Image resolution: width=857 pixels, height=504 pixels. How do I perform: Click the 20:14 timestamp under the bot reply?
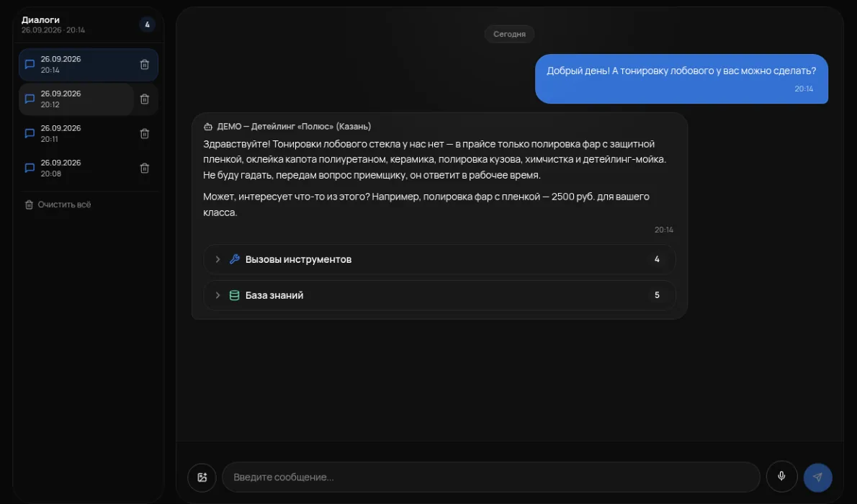click(x=663, y=230)
